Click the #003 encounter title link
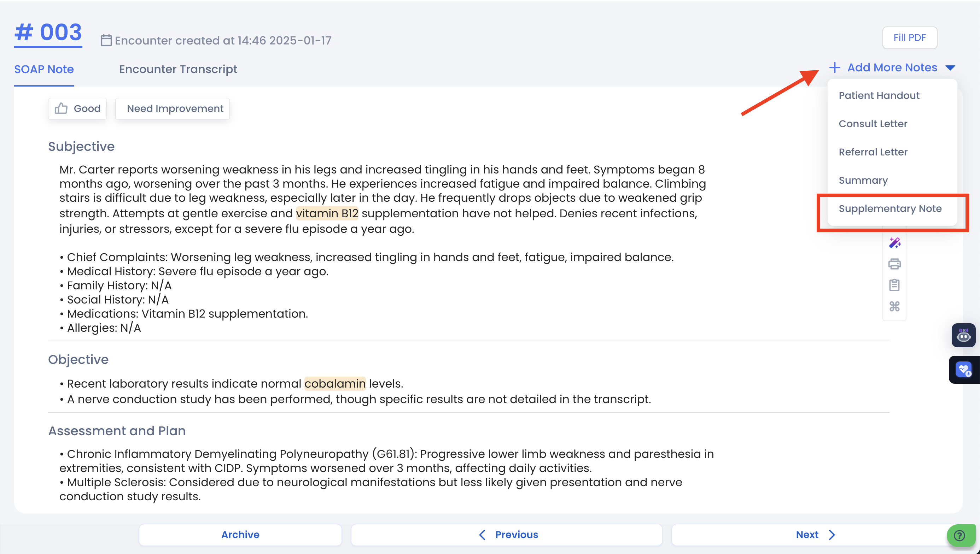 tap(48, 33)
